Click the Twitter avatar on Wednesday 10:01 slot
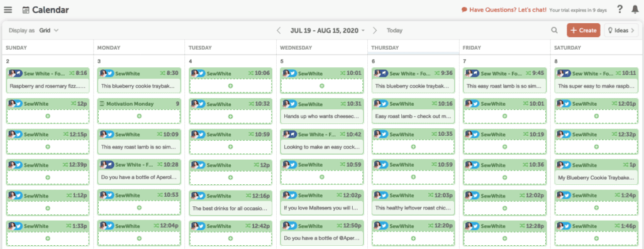This screenshot has width=644, height=249. [293, 73]
